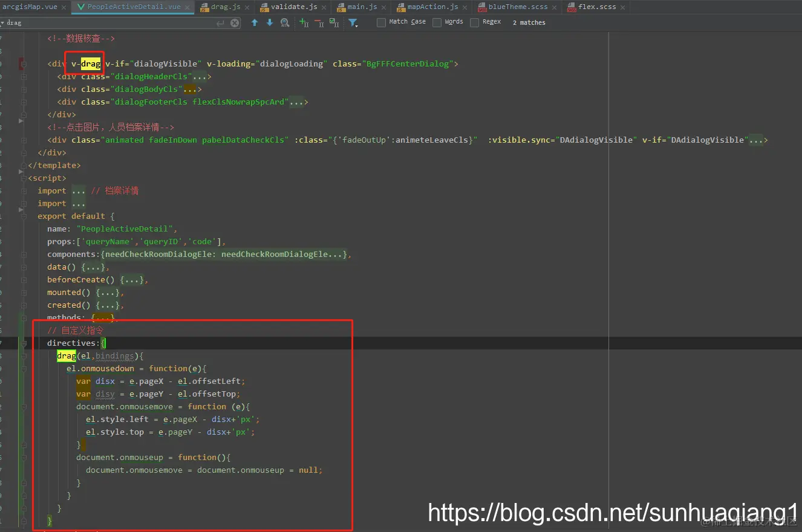
Task: Open search filter funnel icon
Action: 353,23
